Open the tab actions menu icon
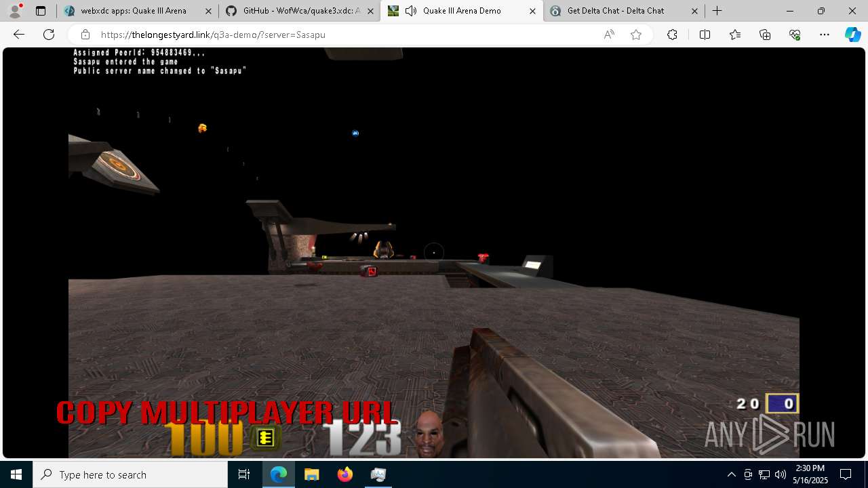The width and height of the screenshot is (868, 488). (41, 11)
